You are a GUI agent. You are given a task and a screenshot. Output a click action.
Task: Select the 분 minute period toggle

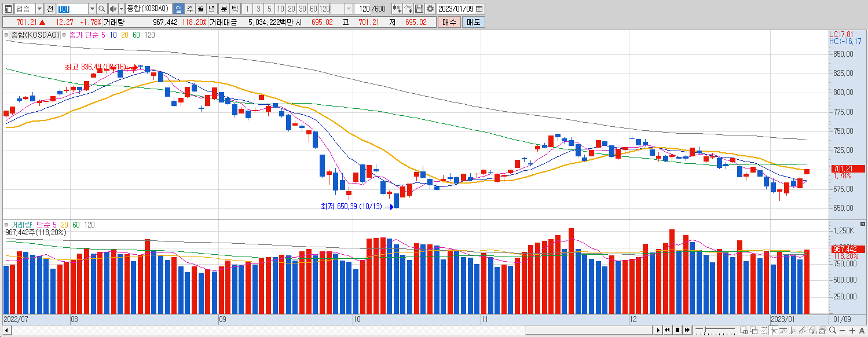(x=223, y=9)
